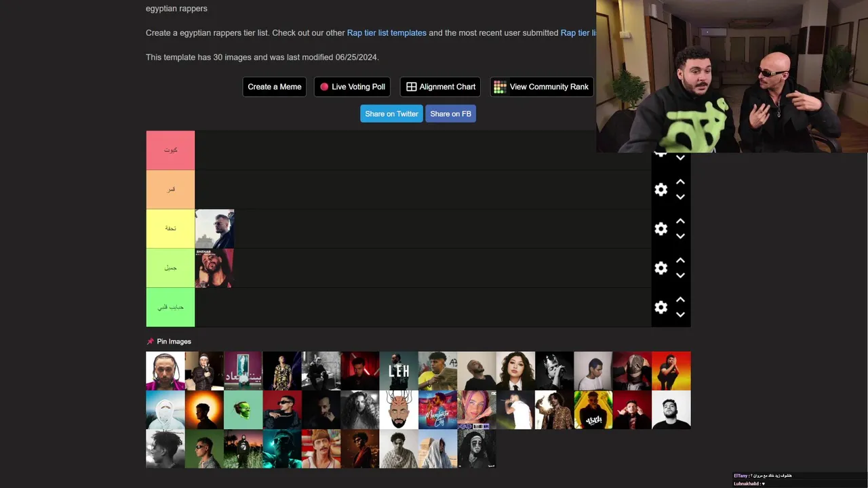Click the pink كيوت tier label
This screenshot has height=488, width=868.
(x=170, y=150)
